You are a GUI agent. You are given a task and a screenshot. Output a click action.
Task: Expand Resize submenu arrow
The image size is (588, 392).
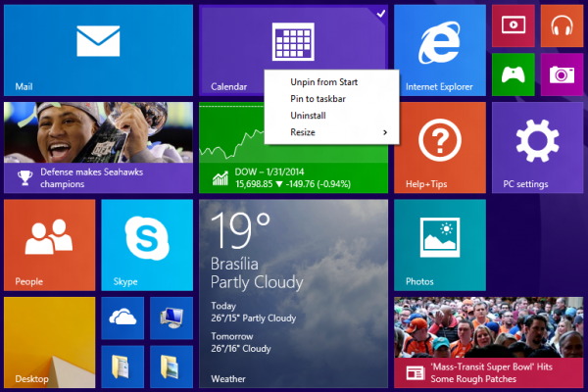[385, 132]
